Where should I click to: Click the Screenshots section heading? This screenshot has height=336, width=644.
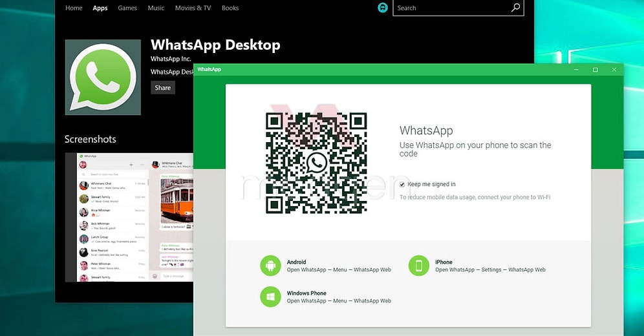coord(91,139)
